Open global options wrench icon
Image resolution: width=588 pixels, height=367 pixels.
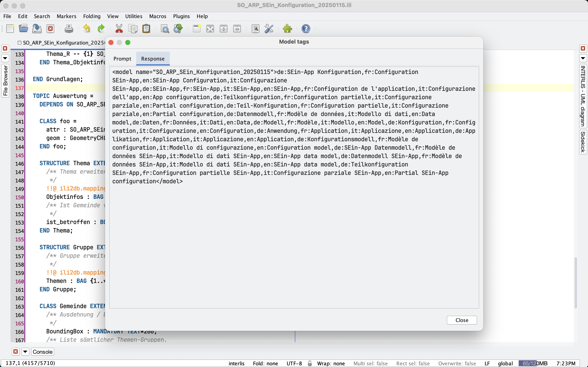click(269, 29)
